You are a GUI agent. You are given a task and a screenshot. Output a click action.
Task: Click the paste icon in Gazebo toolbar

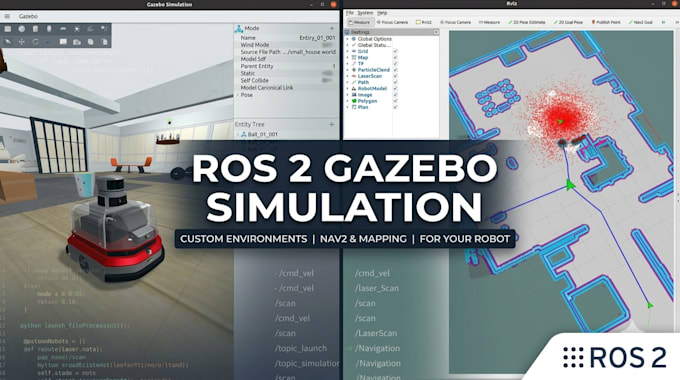pyautogui.click(x=104, y=42)
